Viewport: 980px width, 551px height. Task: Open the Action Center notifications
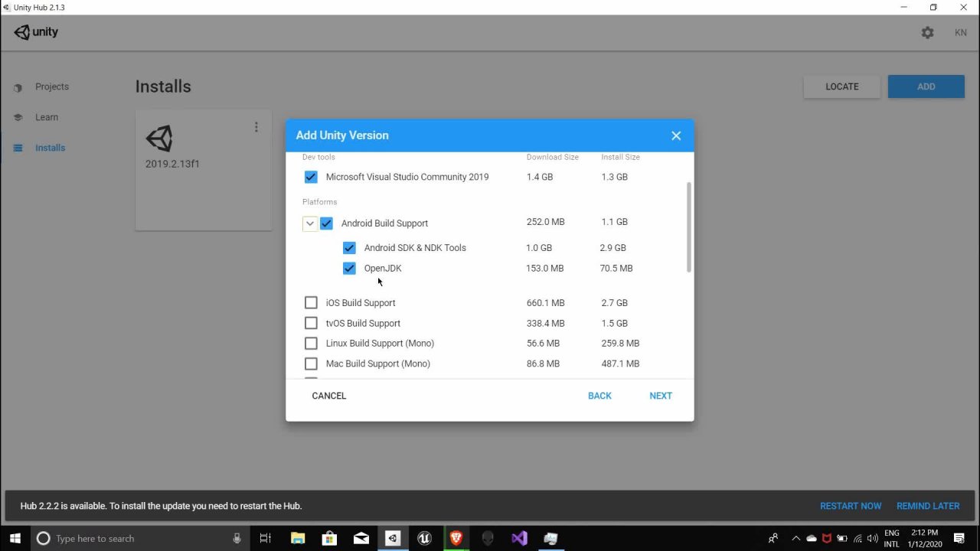tap(959, 539)
